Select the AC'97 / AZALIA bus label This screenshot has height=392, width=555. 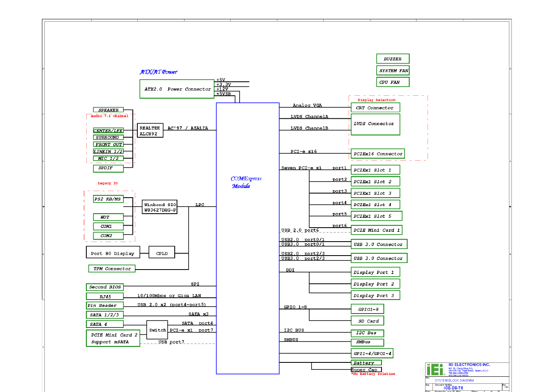(187, 128)
